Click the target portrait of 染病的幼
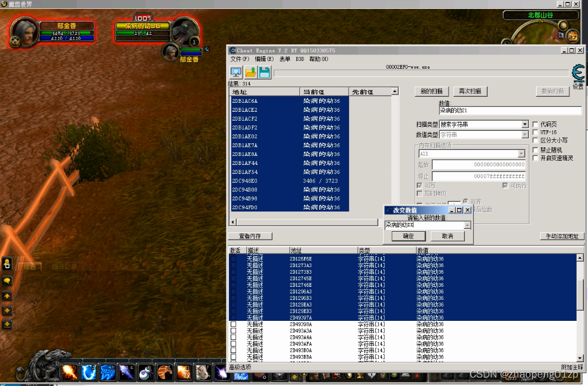The image size is (588, 386). (185, 32)
